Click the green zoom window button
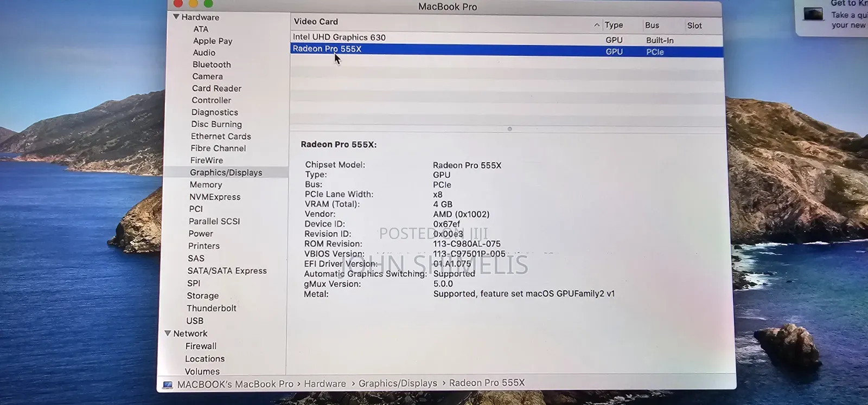Screen dimensions: 868x405 208,3
